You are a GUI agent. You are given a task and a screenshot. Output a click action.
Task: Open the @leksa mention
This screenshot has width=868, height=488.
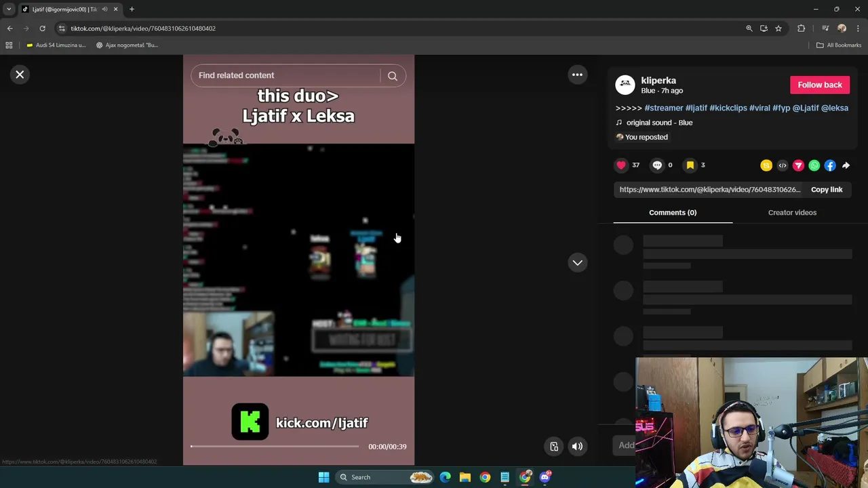click(835, 108)
